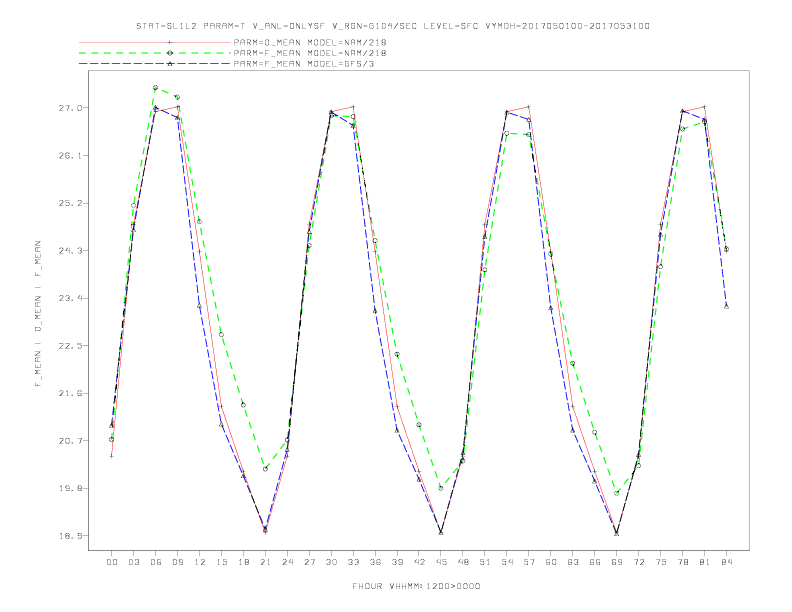Screen dimensions: 792x612
Task: Click x-axis tick label '78'
Action: [x=682, y=562]
